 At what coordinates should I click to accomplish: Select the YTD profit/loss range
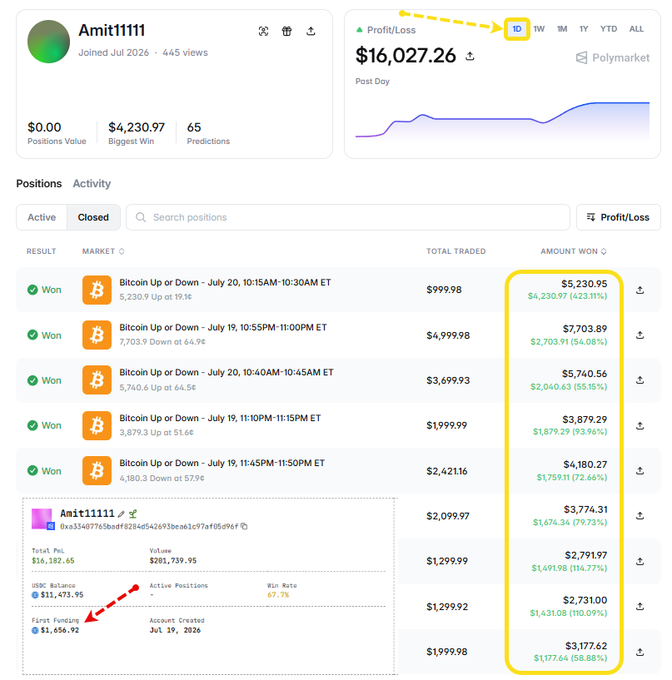(609, 29)
